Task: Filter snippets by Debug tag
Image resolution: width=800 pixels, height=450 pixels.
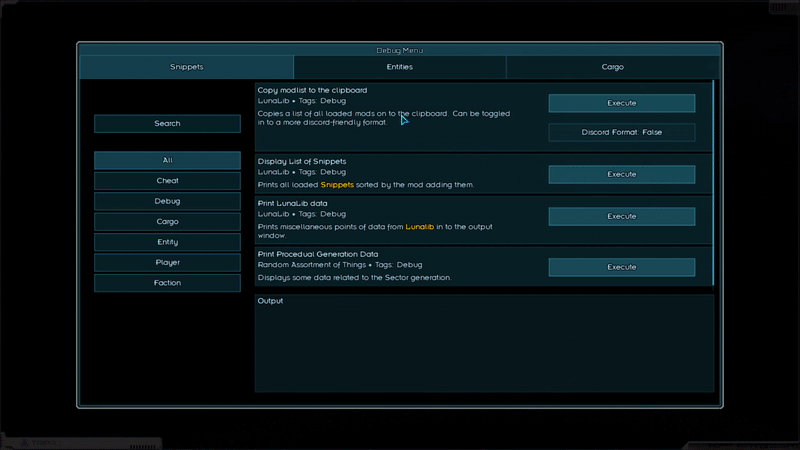Action: 167,201
